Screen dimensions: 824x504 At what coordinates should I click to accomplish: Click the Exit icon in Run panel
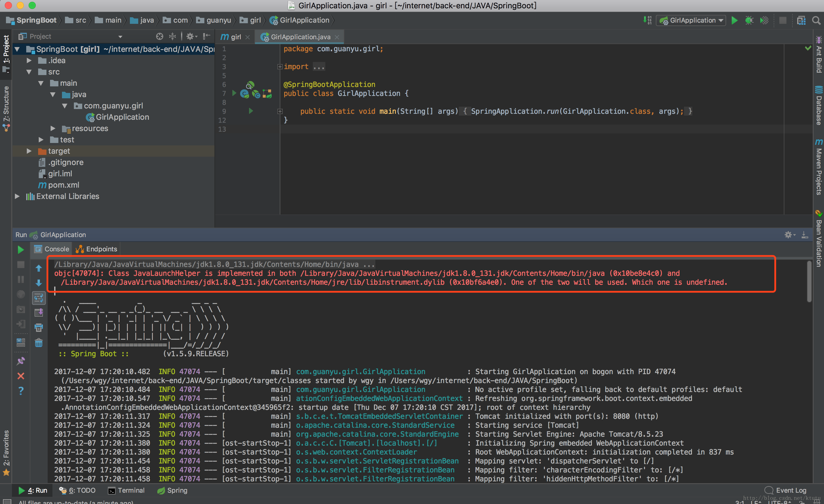click(x=21, y=324)
